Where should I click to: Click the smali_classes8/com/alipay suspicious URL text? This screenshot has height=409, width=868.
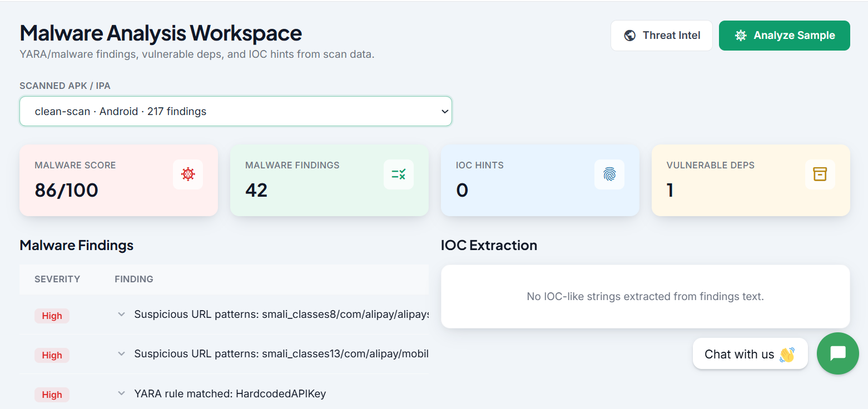281,315
